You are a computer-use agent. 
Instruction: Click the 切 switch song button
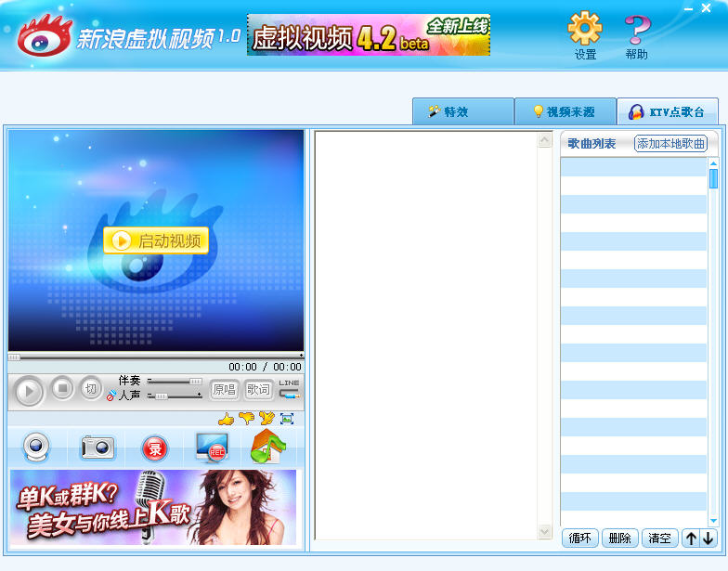[91, 388]
